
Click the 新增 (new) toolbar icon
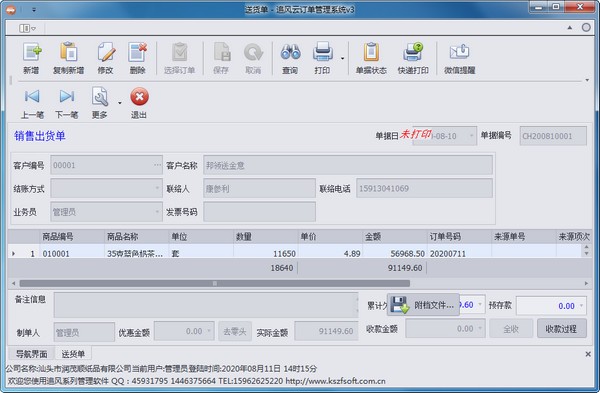[x=32, y=52]
